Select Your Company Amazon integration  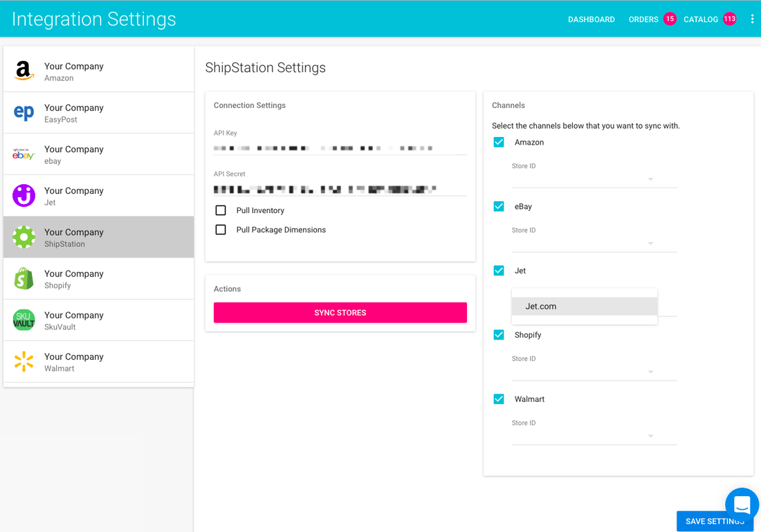pos(98,71)
